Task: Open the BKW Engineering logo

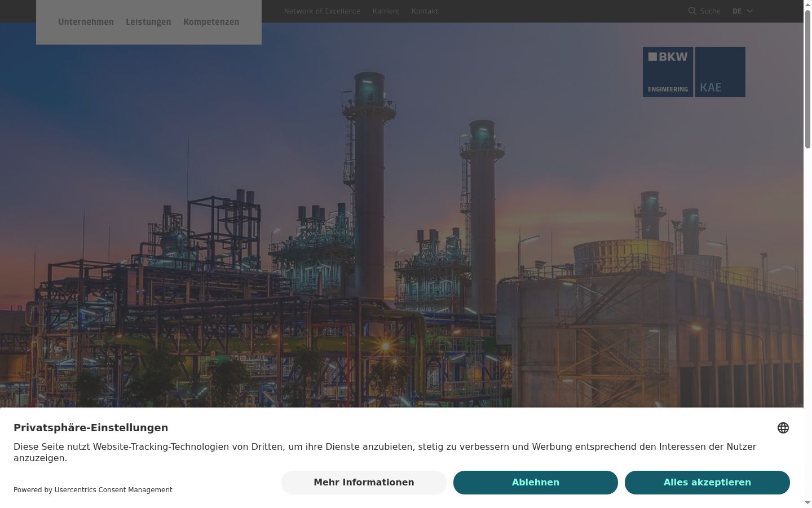Action: (x=668, y=72)
